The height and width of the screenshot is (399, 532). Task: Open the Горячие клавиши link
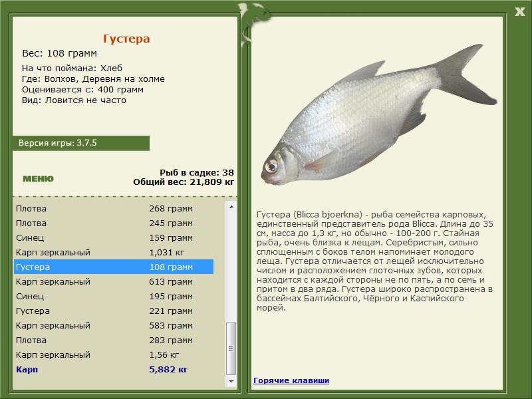(x=291, y=380)
